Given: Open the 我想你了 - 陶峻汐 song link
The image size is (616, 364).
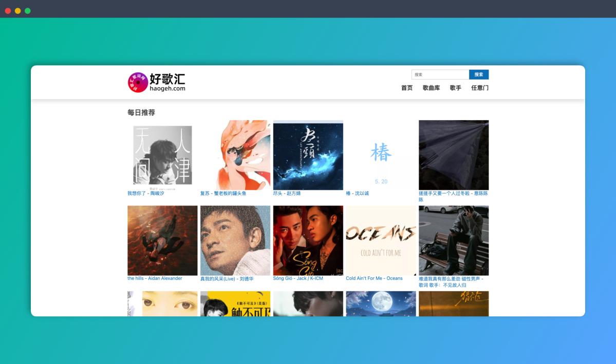Looking at the screenshot, I should pos(146,193).
